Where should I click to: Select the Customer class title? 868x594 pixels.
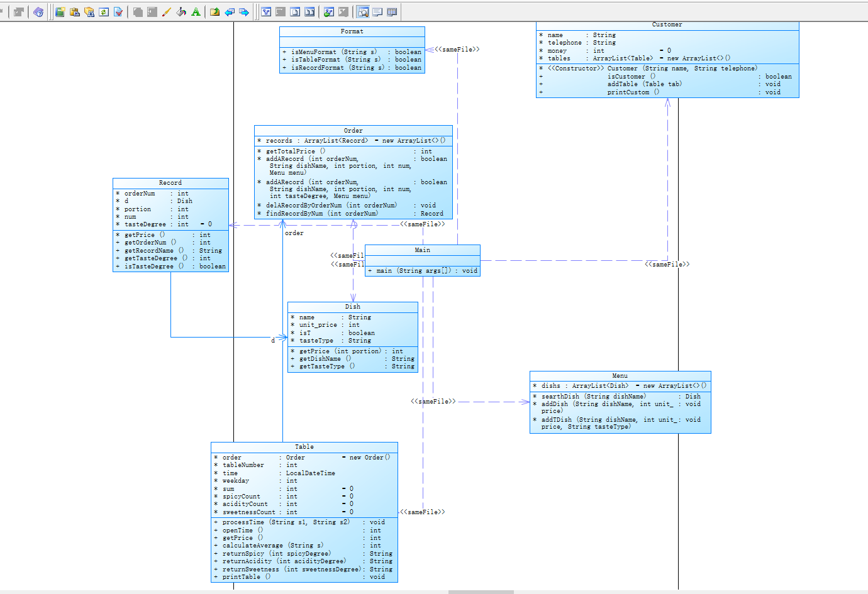tap(667, 25)
